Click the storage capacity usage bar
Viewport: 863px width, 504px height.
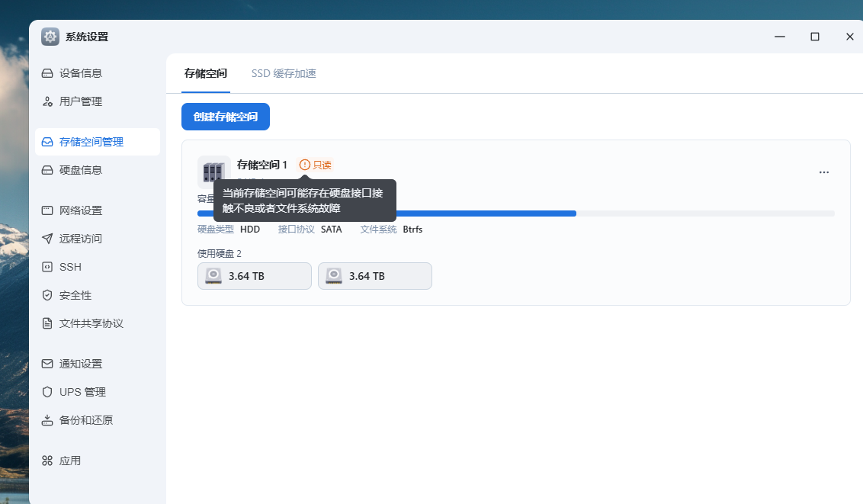click(x=515, y=213)
